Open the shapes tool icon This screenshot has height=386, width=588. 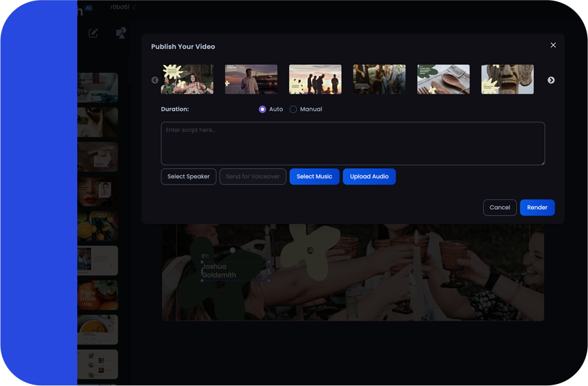click(121, 33)
